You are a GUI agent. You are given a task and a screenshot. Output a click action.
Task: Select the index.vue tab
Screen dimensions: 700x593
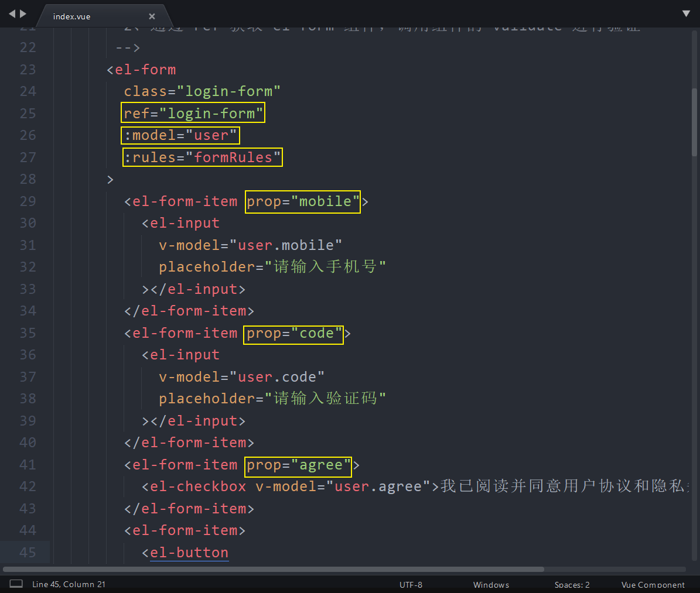pyautogui.click(x=71, y=16)
